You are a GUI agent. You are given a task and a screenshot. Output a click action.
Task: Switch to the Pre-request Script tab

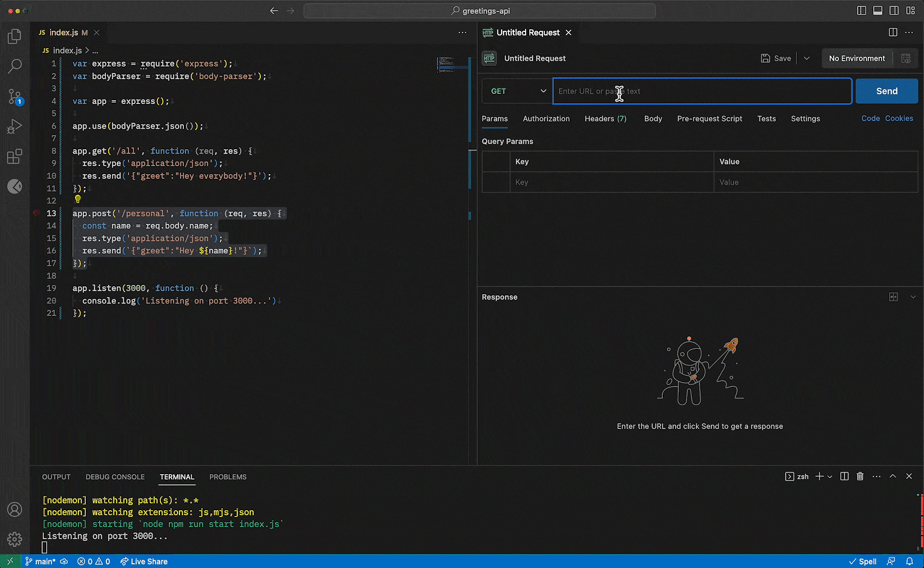(x=709, y=118)
